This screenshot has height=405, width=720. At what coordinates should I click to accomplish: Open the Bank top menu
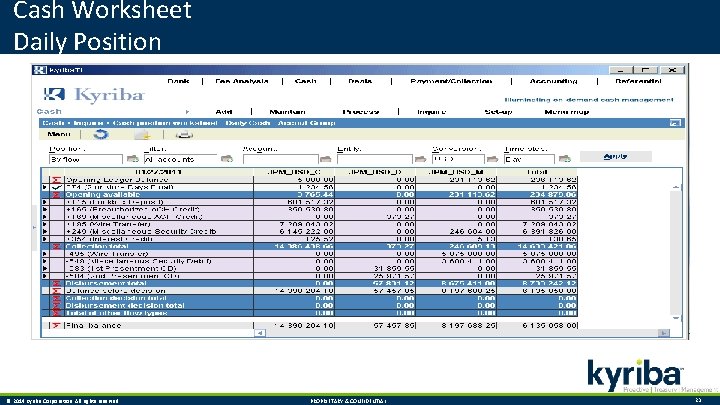tap(178, 81)
